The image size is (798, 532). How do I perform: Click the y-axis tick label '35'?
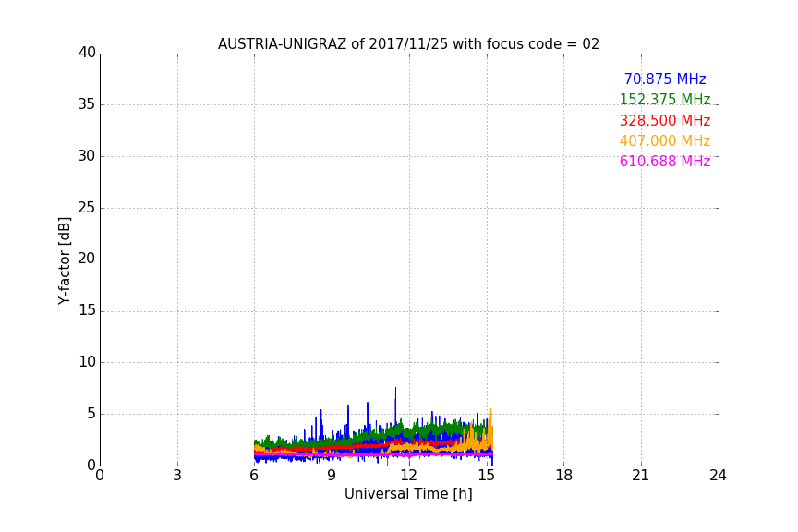click(87, 104)
